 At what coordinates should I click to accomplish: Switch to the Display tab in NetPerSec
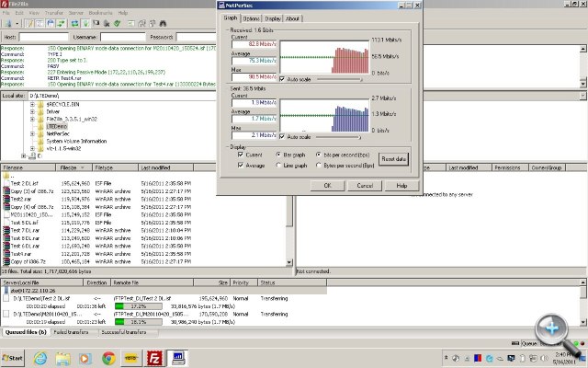pyautogui.click(x=273, y=18)
